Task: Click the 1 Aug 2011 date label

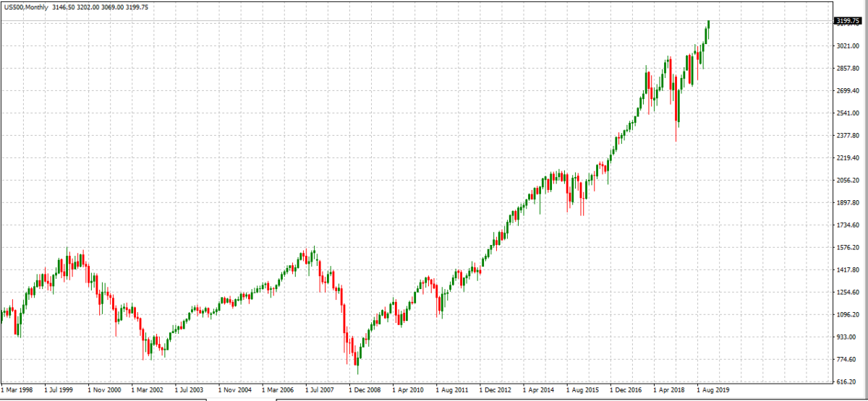Action: coord(451,388)
